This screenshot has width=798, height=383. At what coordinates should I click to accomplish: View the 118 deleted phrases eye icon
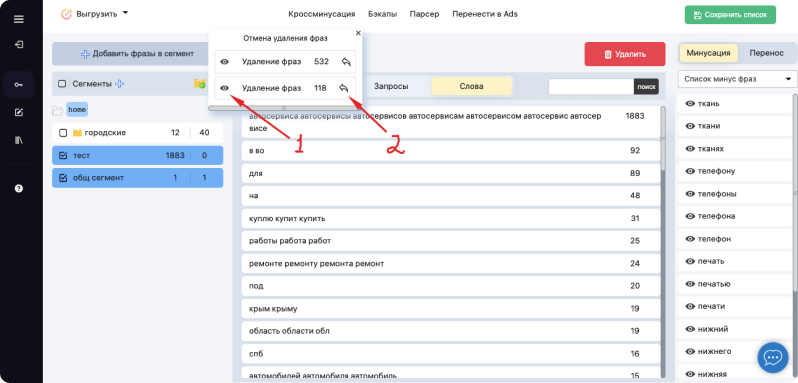pyautogui.click(x=224, y=88)
